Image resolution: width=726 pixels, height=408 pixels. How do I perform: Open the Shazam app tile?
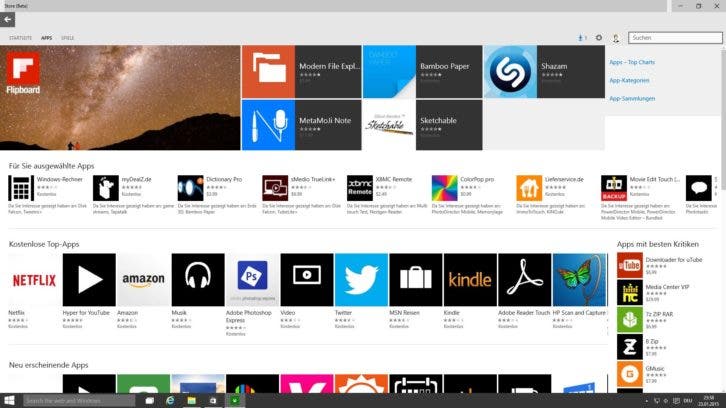point(544,72)
